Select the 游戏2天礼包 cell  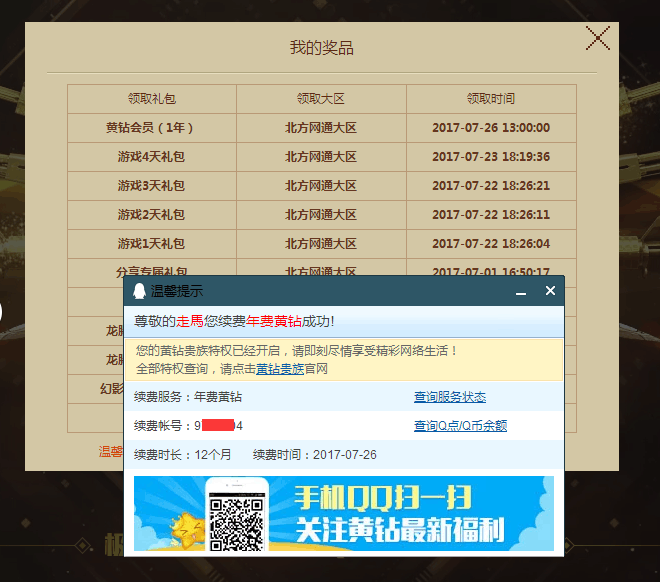point(152,215)
